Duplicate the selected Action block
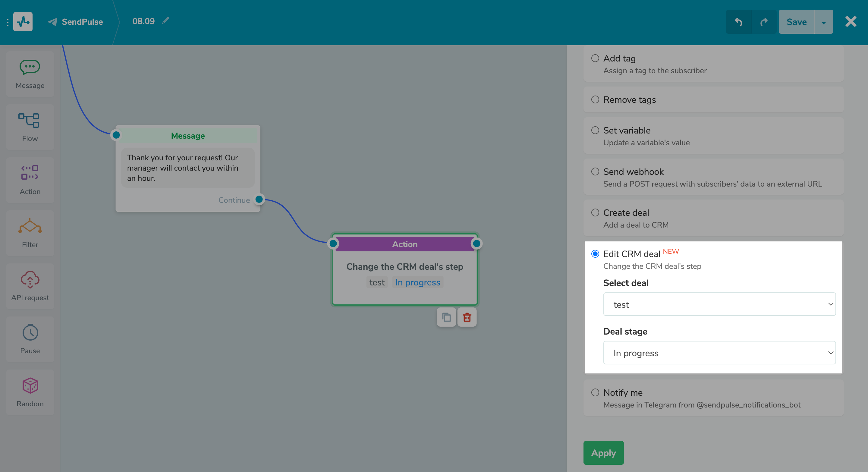The width and height of the screenshot is (868, 472). pyautogui.click(x=446, y=317)
